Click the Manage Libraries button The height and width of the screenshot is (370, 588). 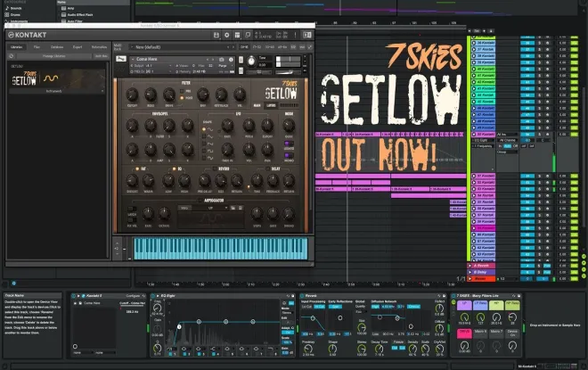[x=54, y=56]
